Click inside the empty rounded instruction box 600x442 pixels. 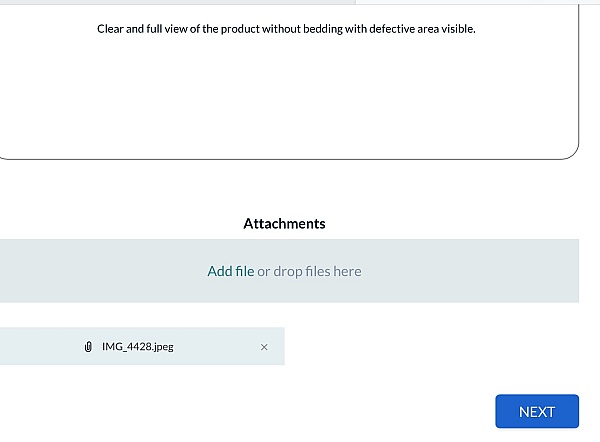point(286,96)
